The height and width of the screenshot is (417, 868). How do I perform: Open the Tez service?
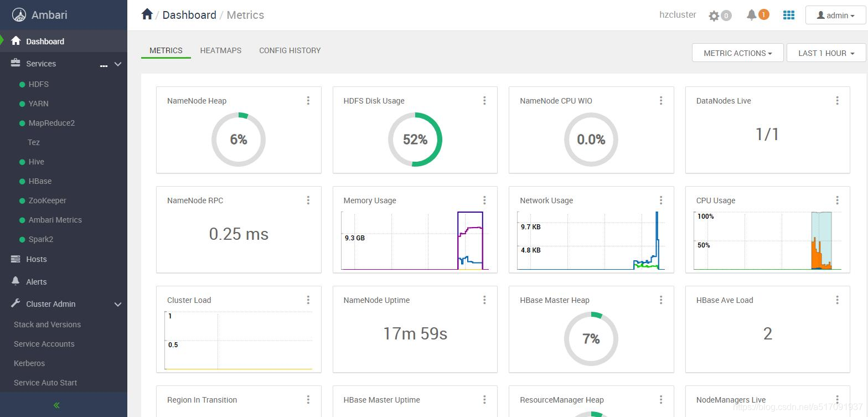coord(34,142)
